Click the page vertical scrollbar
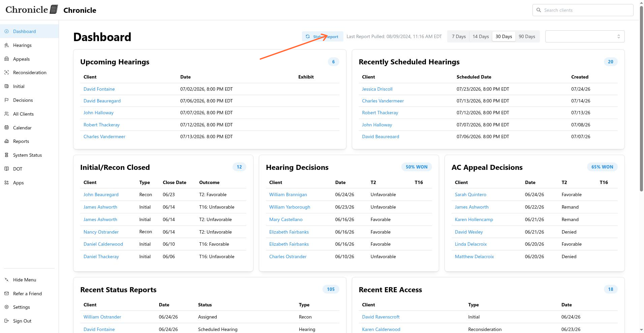Viewport: 644px width, 333px height. coord(641,98)
